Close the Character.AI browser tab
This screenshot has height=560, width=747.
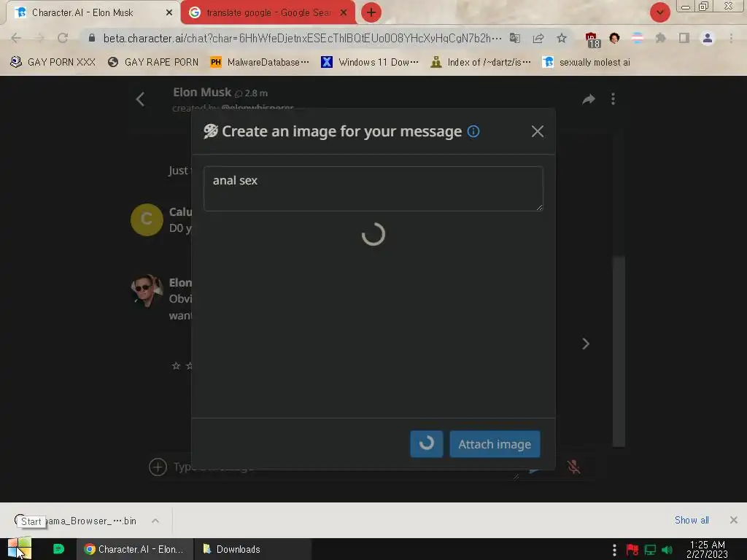tap(169, 13)
